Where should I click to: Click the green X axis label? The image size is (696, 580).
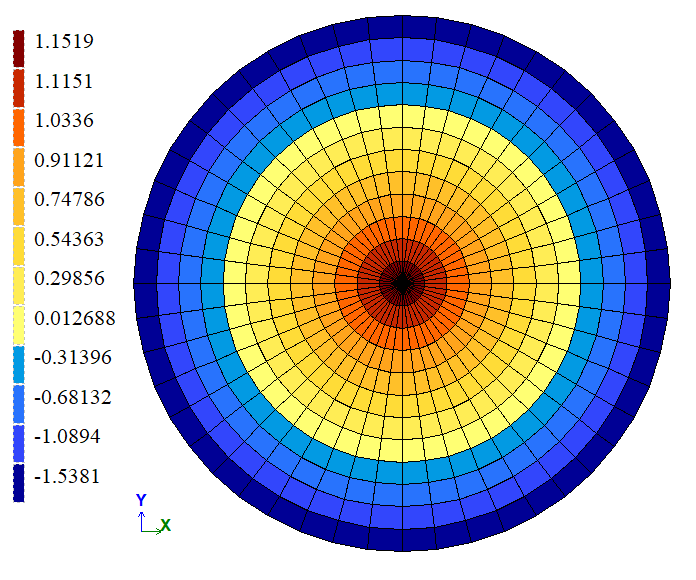[x=166, y=525]
